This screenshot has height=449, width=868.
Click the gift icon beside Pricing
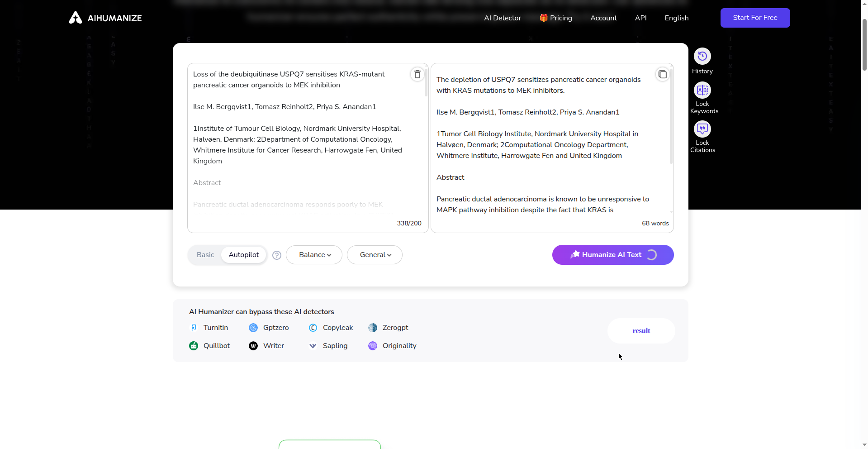(x=544, y=18)
